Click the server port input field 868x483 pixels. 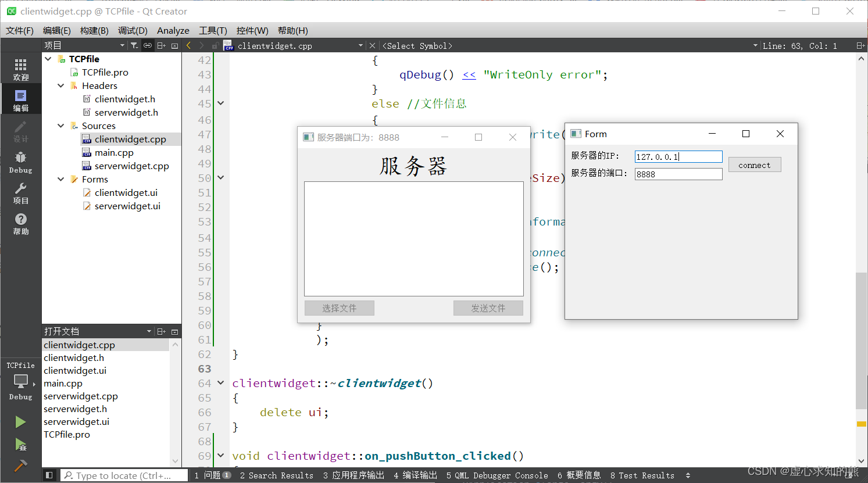coord(678,174)
